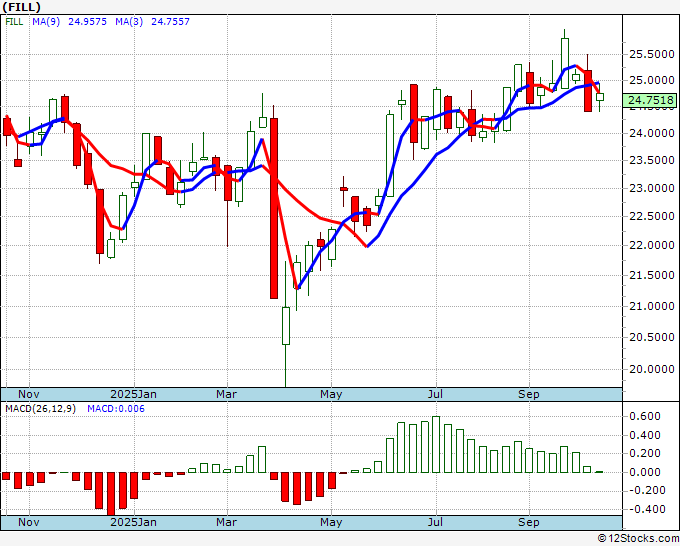This screenshot has height=546, width=680.
Task: Click the green FILL legend label
Action: pyautogui.click(x=14, y=22)
